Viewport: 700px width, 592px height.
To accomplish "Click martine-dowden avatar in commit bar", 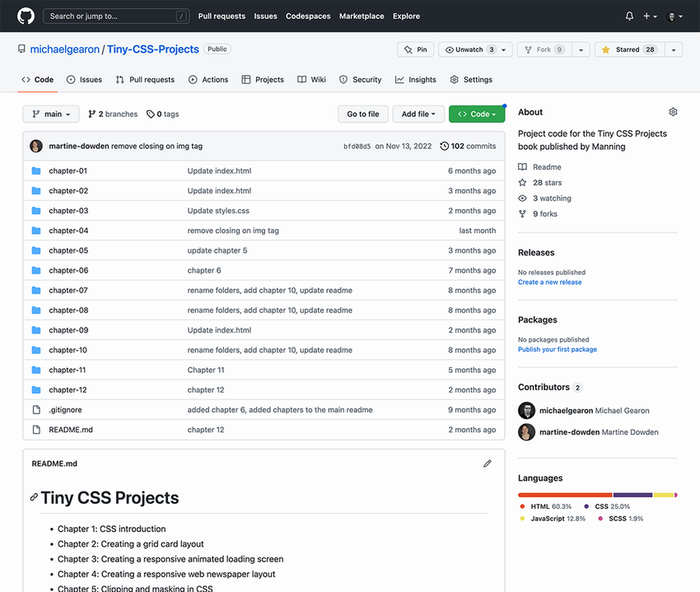I will [x=36, y=146].
